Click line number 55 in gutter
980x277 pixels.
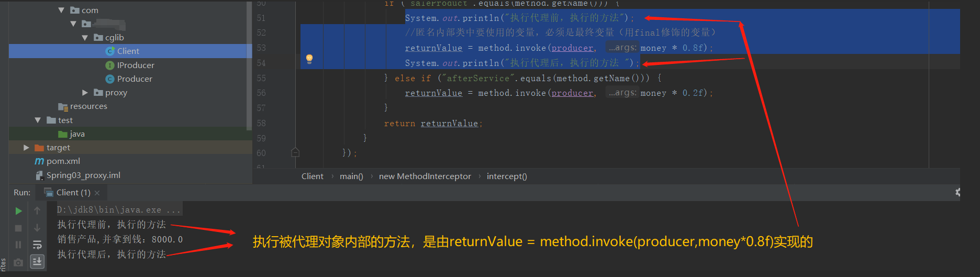261,78
